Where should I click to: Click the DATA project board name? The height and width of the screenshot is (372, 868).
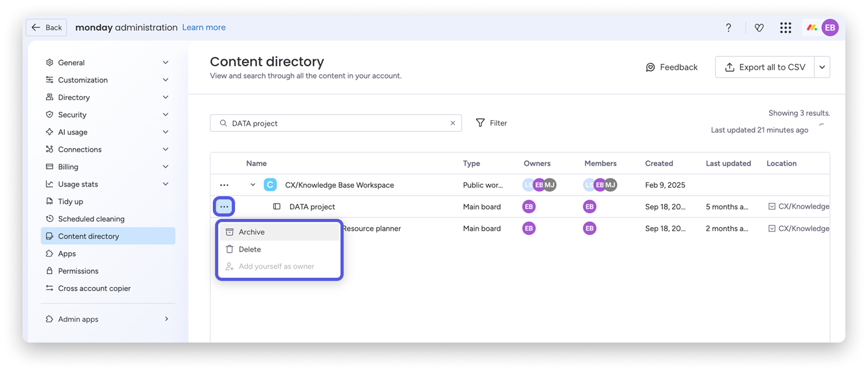(312, 207)
